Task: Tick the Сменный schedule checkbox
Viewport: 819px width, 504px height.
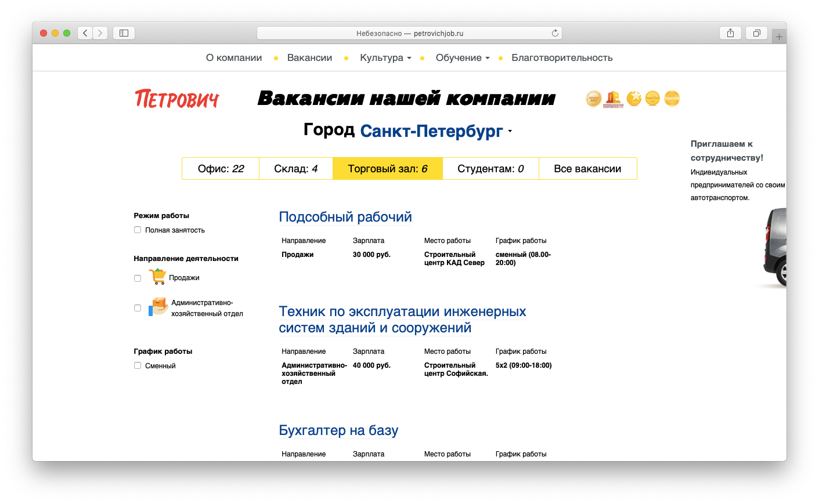Action: pos(138,365)
